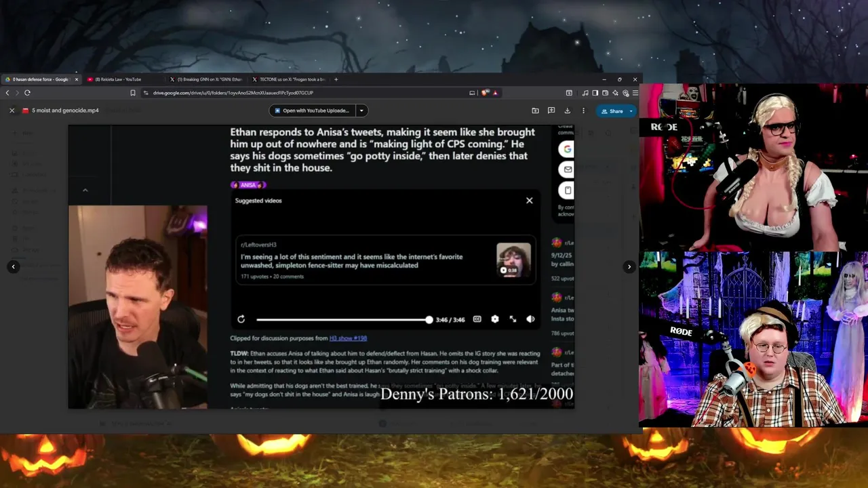Click Open with YouTube Uploader button
Image resolution: width=868 pixels, height=488 pixels.
click(312, 110)
